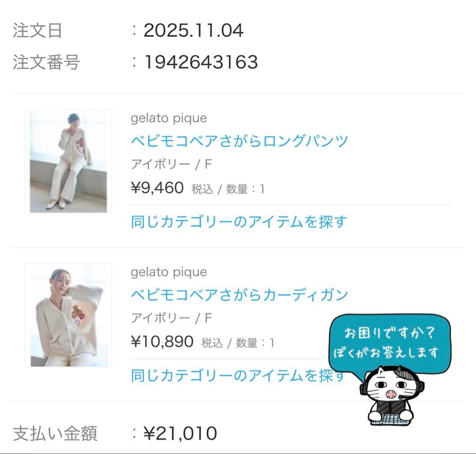Image resolution: width=476 pixels, height=454 pixels.
Task: Find same category items for long pants
Action: [238, 221]
